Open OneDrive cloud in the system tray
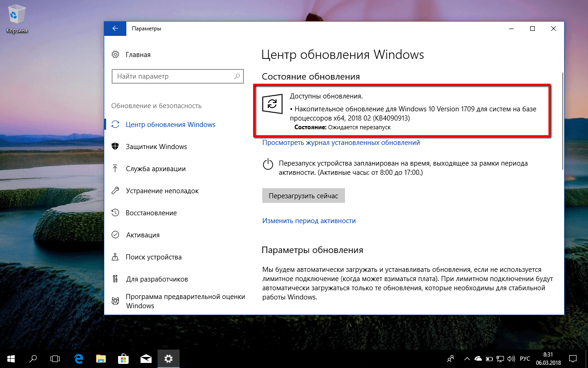The image size is (588, 368). (478, 359)
